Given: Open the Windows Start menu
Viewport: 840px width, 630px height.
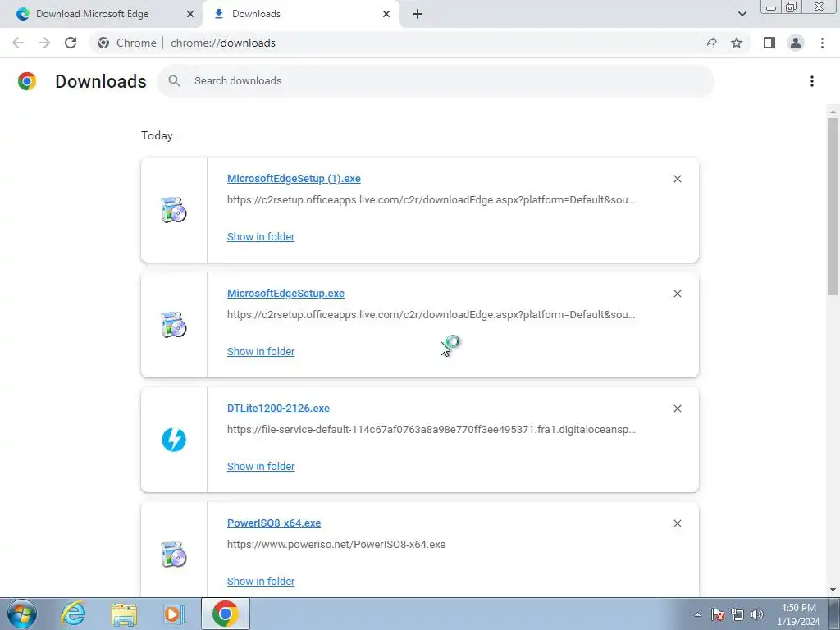Looking at the screenshot, I should click(22, 614).
